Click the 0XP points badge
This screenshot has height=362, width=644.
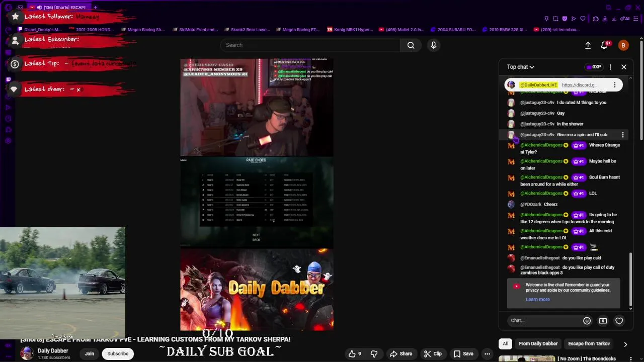594,67
